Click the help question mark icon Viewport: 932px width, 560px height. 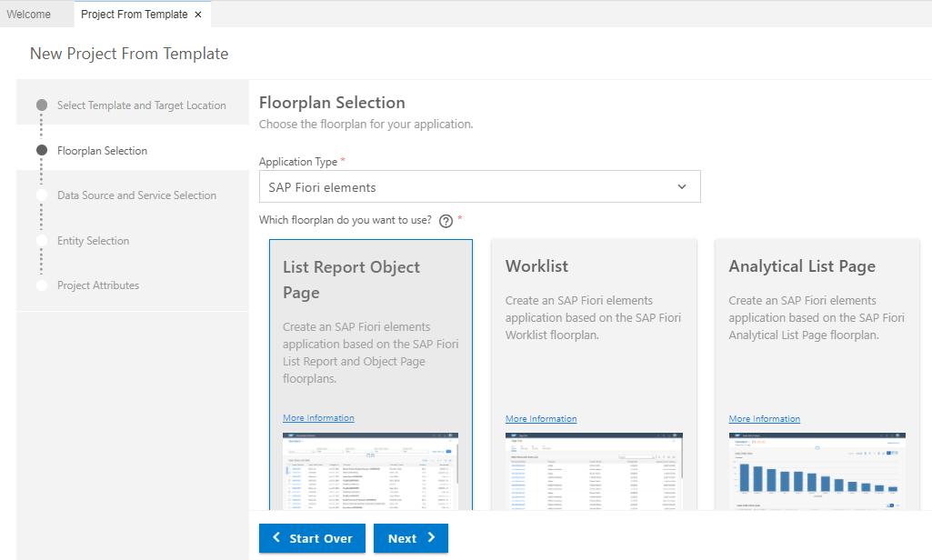(x=446, y=221)
